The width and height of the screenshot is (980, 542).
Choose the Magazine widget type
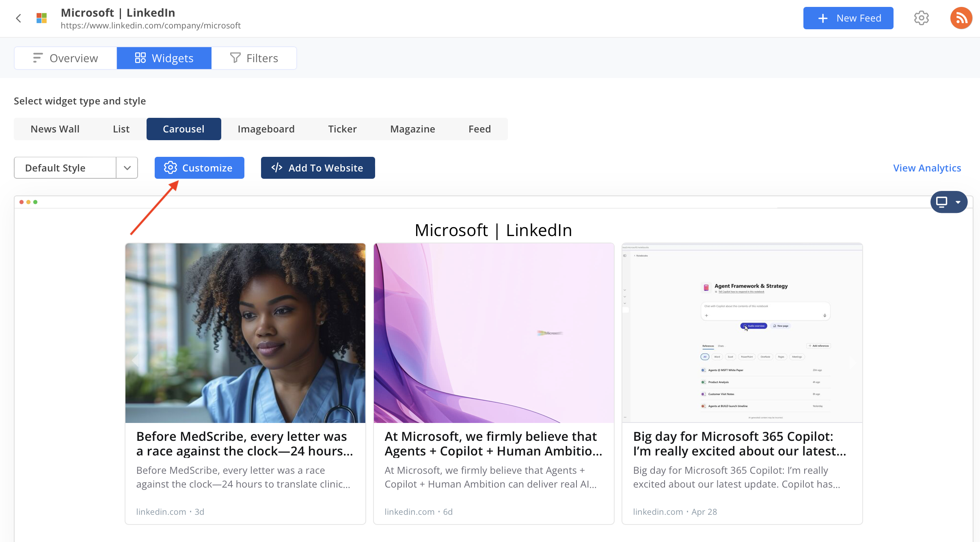(412, 129)
